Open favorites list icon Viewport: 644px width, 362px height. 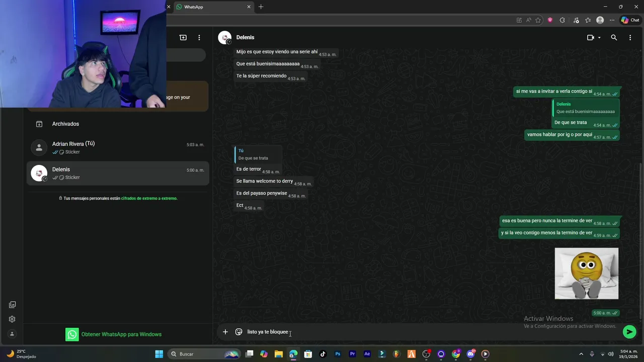(588, 20)
